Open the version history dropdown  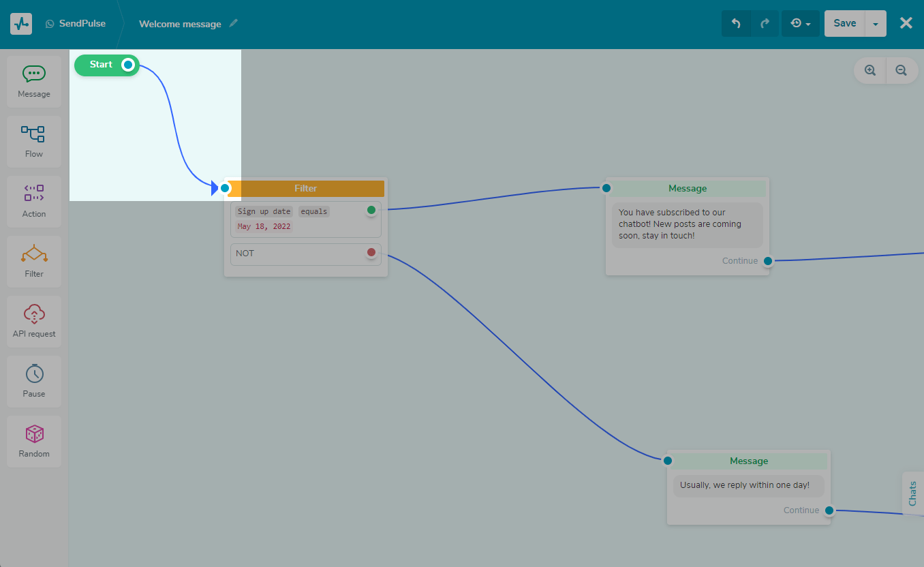click(x=800, y=24)
